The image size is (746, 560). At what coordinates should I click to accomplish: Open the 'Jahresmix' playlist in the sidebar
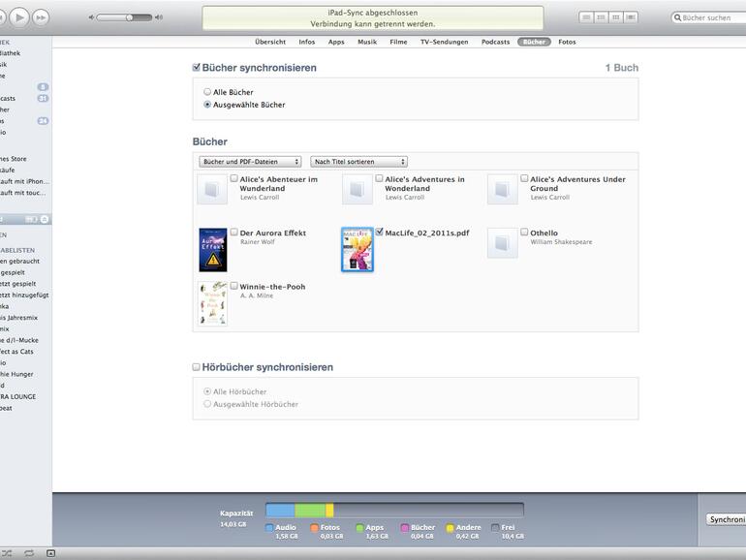pyautogui.click(x=19, y=318)
